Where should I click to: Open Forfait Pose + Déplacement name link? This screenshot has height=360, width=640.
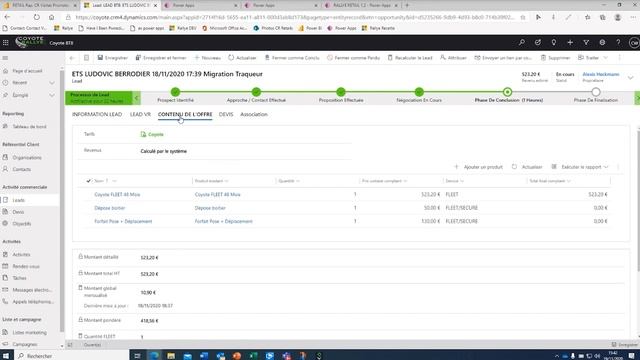123,221
